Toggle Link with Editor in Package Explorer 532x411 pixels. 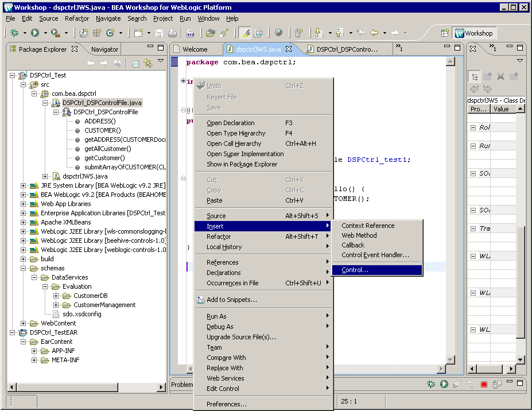click(148, 63)
